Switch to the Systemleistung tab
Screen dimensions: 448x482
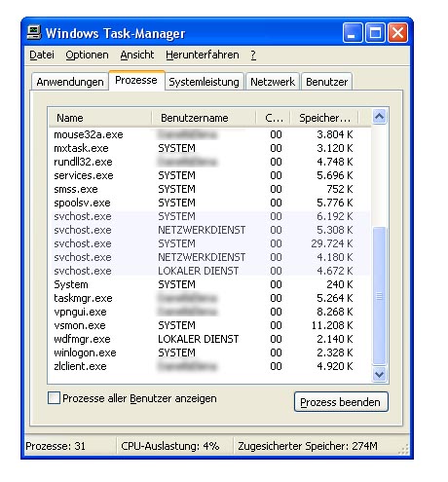pyautogui.click(x=204, y=82)
